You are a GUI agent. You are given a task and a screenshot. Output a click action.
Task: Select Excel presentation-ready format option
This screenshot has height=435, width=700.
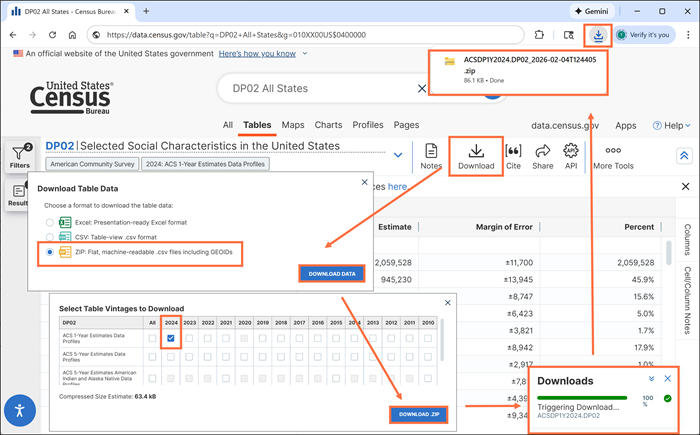coord(50,222)
